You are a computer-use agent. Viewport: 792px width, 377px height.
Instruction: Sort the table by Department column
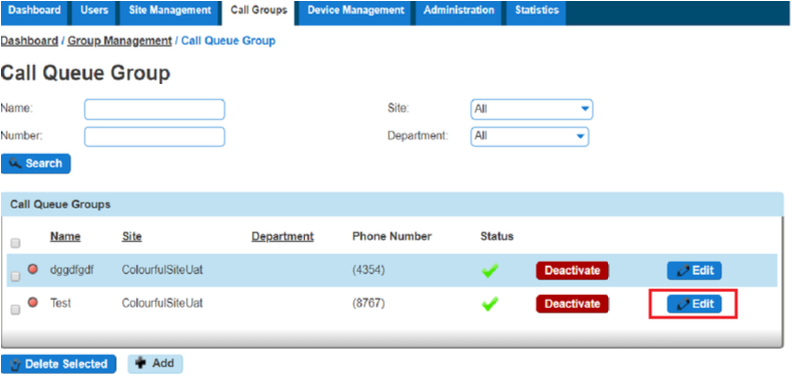coord(283,237)
